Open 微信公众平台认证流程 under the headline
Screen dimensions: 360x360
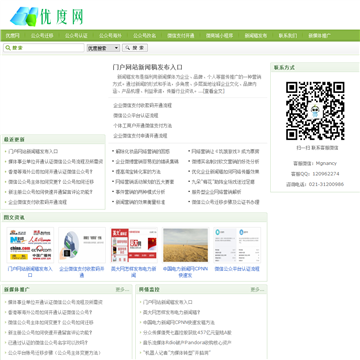coord(136,116)
